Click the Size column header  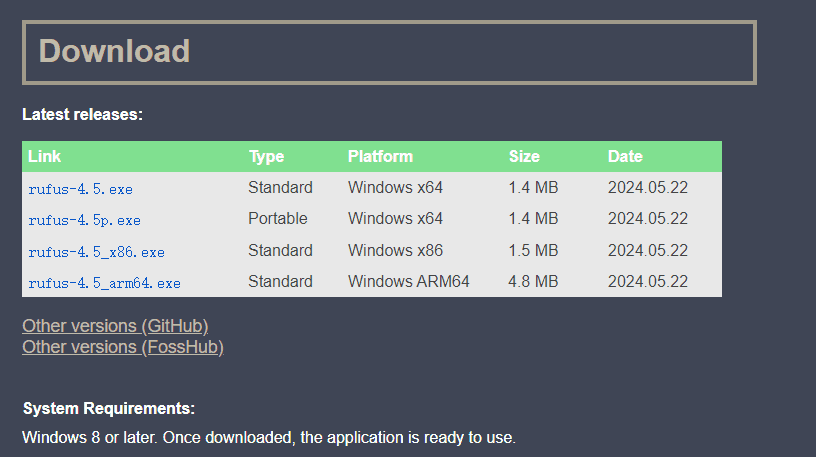[x=524, y=157]
